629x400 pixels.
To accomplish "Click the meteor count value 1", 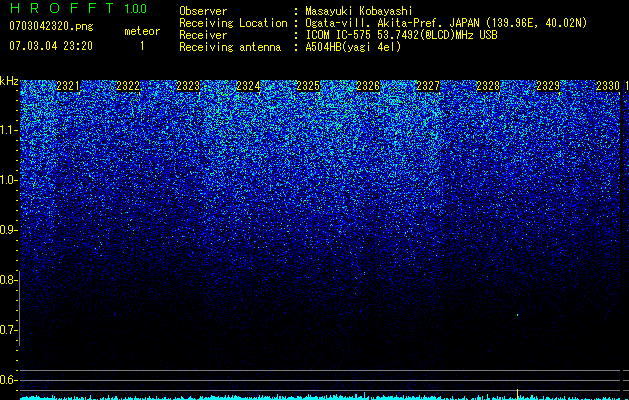I will 142,46.
